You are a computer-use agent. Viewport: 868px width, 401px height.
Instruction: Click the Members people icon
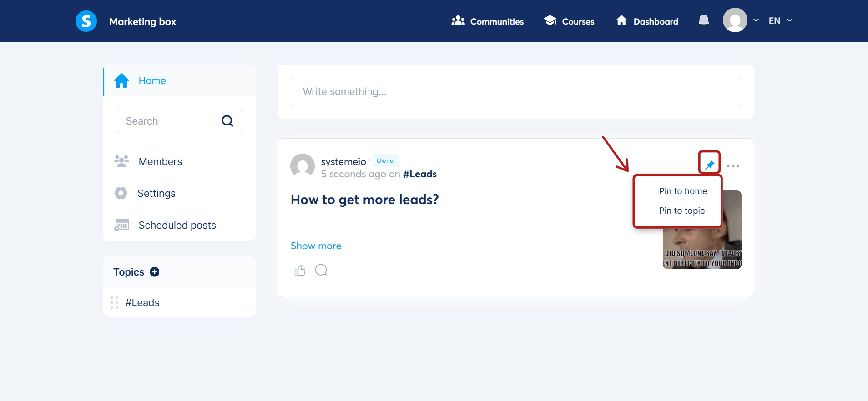click(121, 161)
